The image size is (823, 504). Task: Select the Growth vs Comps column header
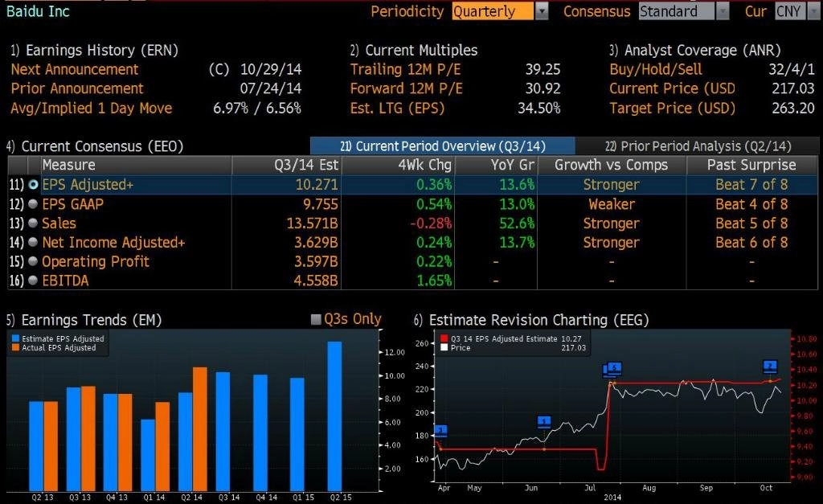coord(612,165)
